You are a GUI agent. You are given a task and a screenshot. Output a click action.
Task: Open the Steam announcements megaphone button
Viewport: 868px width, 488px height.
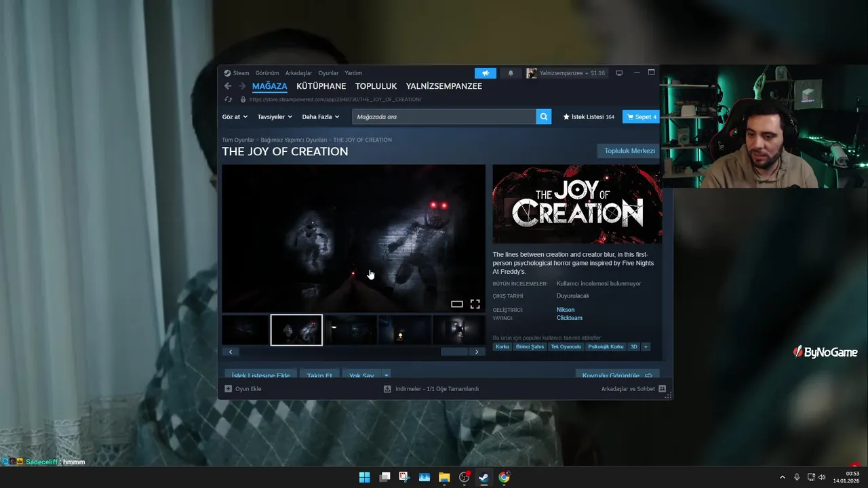[x=486, y=73]
